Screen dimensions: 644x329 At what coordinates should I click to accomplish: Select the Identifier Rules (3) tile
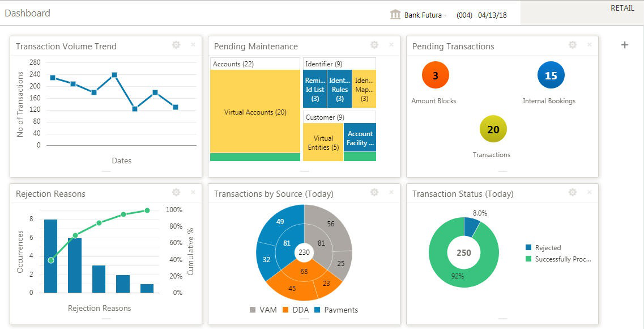(x=340, y=89)
